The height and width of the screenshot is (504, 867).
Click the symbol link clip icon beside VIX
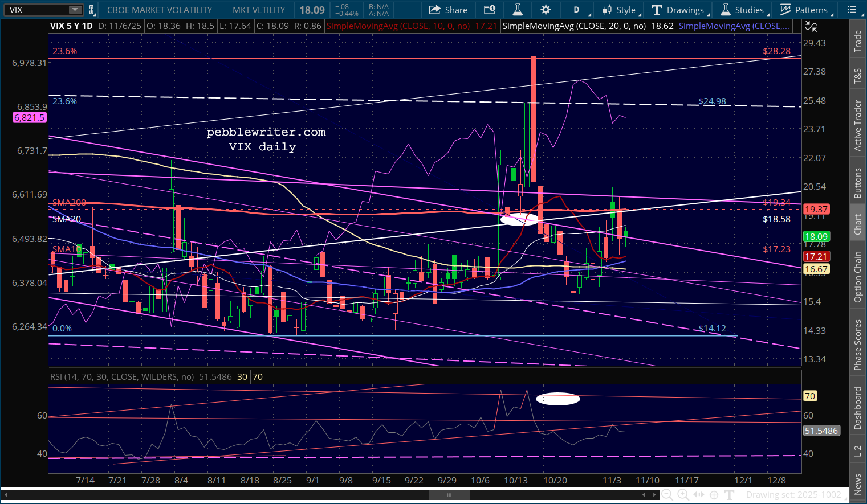tap(92, 10)
